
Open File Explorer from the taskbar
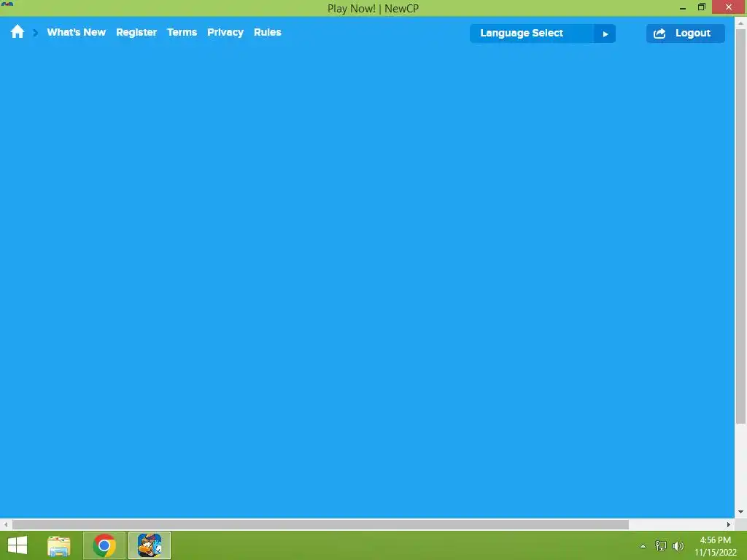(x=59, y=545)
